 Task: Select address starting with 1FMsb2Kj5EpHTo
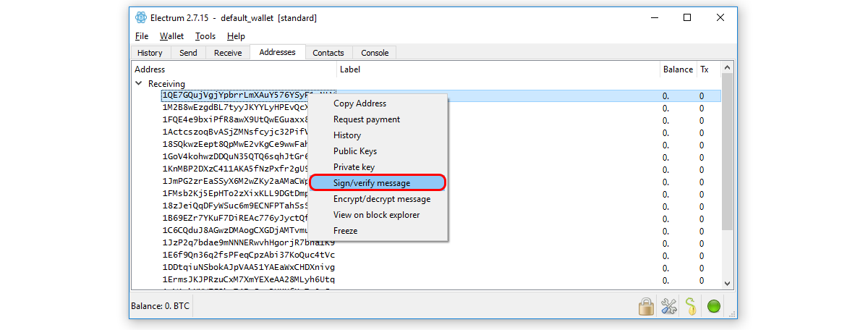[236, 194]
